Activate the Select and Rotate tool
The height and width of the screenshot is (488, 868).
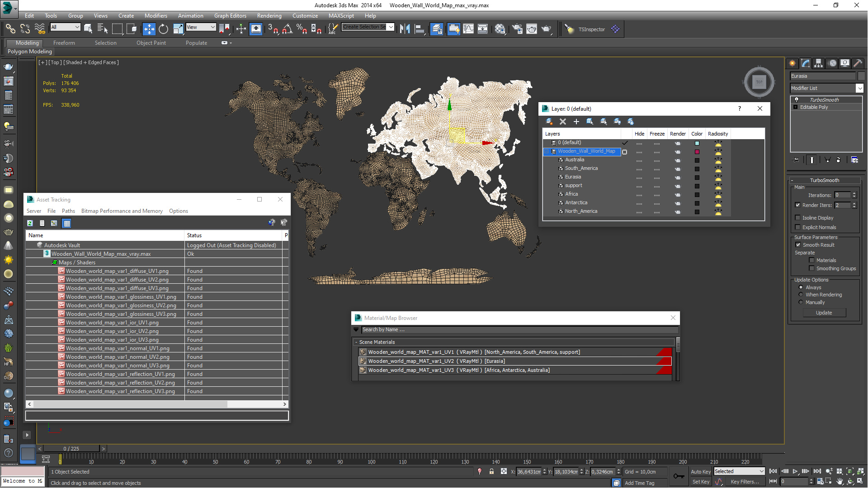(x=163, y=29)
